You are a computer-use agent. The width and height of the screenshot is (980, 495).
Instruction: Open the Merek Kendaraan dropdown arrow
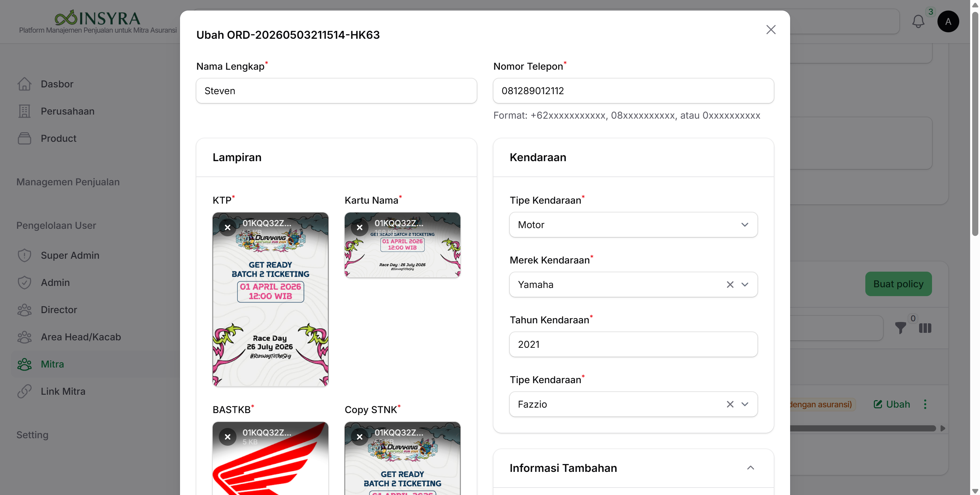point(745,284)
